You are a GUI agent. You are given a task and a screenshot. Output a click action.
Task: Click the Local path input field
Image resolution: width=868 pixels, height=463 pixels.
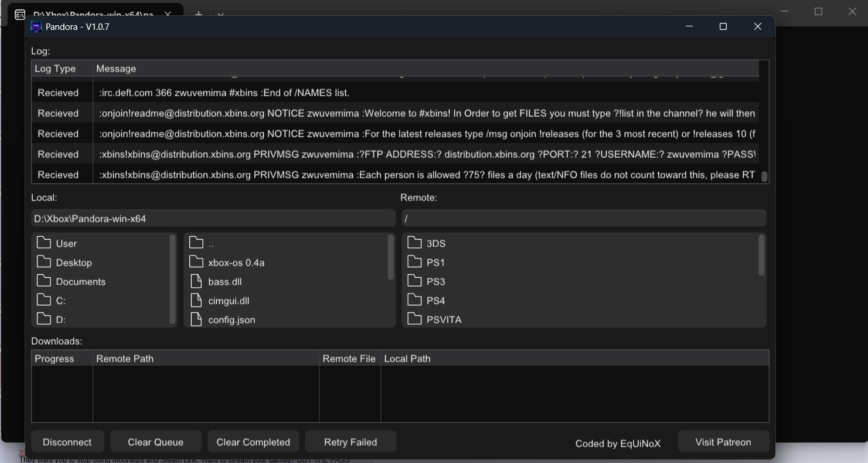[x=213, y=218]
